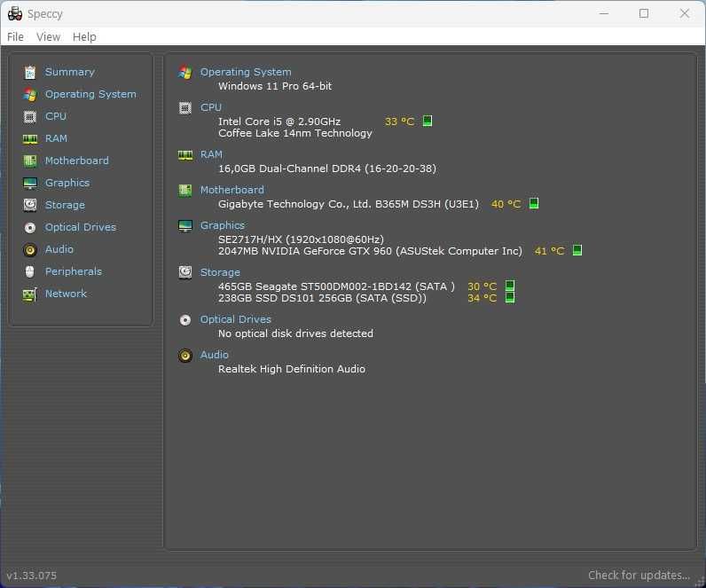The width and height of the screenshot is (706, 588).
Task: Click RAM heading in summary pane
Action: pos(211,154)
